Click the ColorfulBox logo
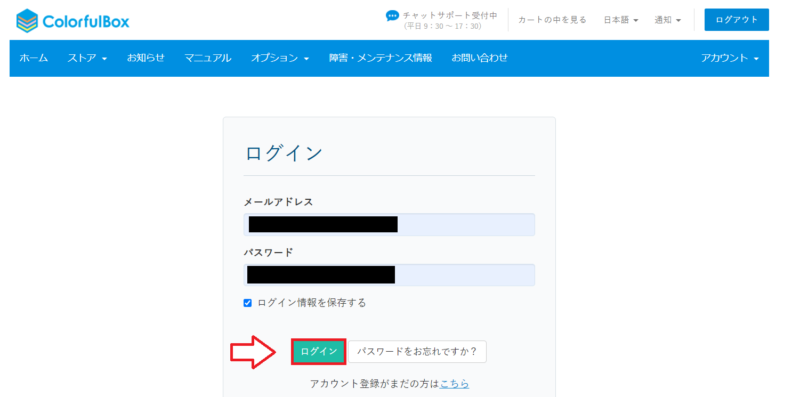800x397 pixels. [x=73, y=21]
